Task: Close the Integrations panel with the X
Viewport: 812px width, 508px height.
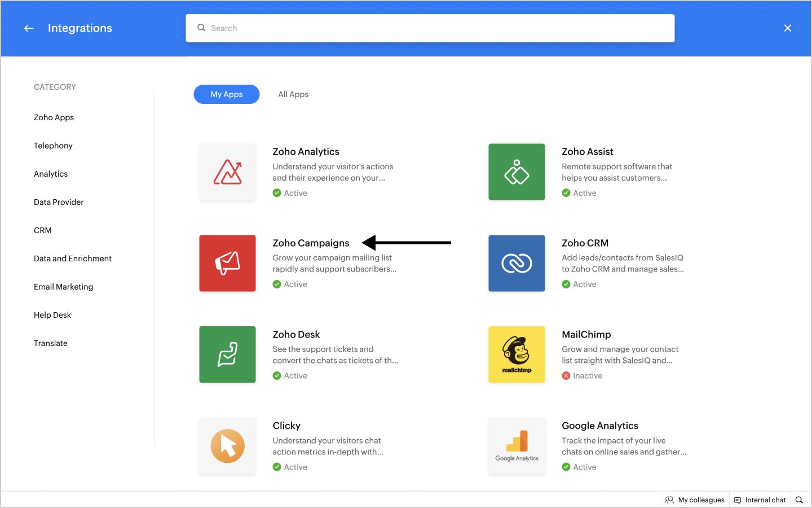Action: (788, 28)
